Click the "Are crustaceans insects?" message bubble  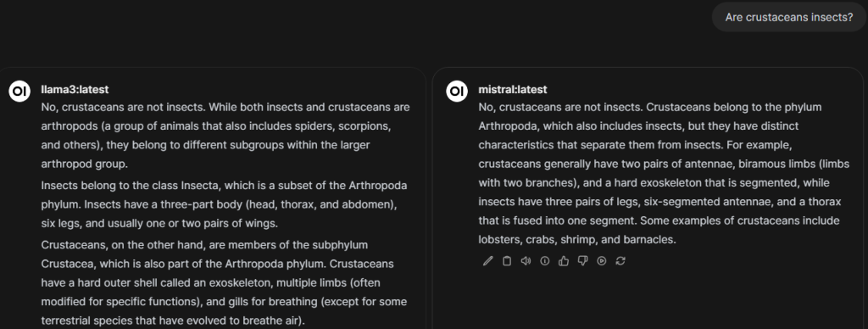point(789,17)
